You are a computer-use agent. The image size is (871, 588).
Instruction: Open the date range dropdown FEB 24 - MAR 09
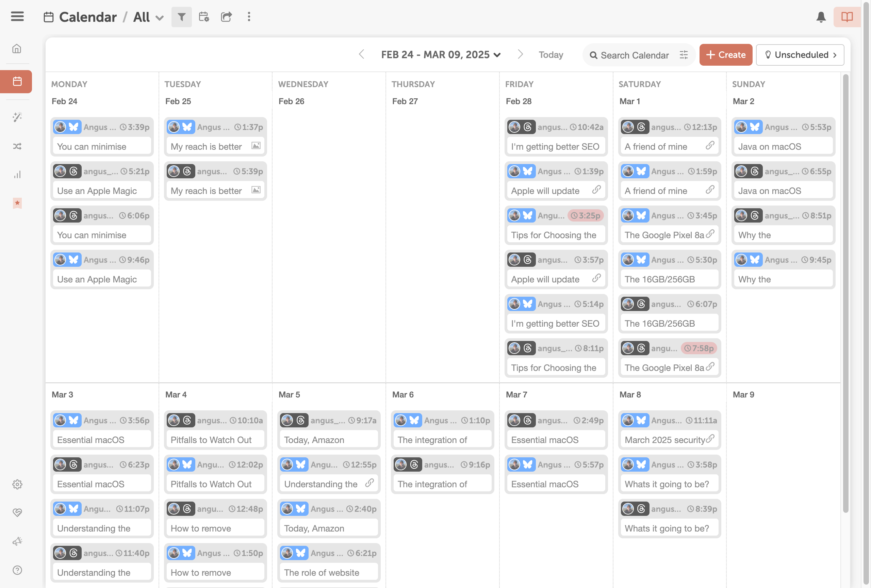tap(441, 54)
